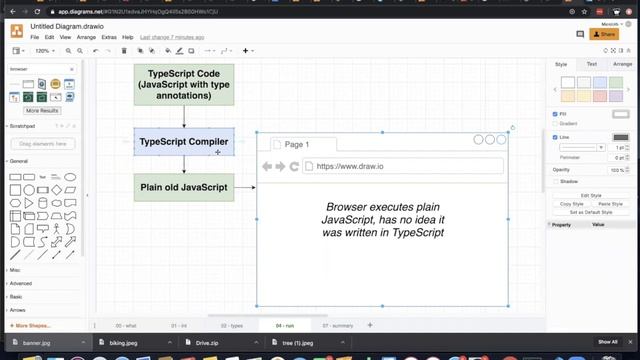The image size is (640, 360).
Task: Click the comments icon beside Share
Action: coord(580,34)
